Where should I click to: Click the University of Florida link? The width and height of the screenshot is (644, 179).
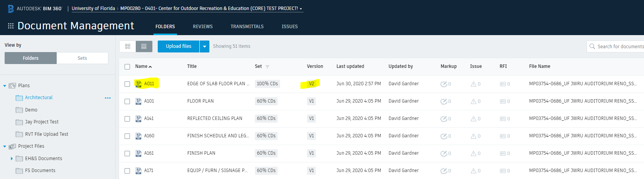[93, 8]
